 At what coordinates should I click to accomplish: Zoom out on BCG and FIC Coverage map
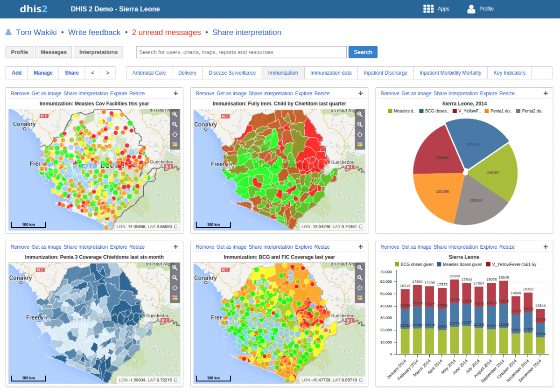click(x=360, y=278)
